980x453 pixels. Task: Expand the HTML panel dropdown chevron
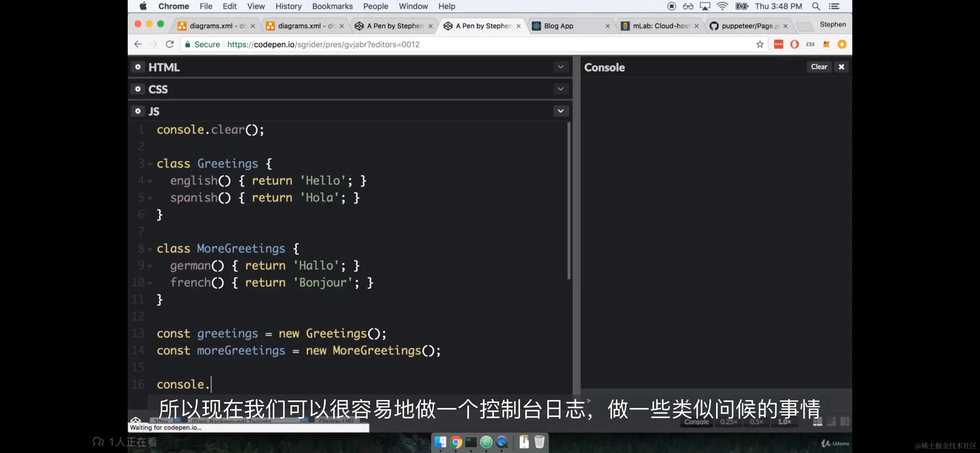tap(560, 67)
